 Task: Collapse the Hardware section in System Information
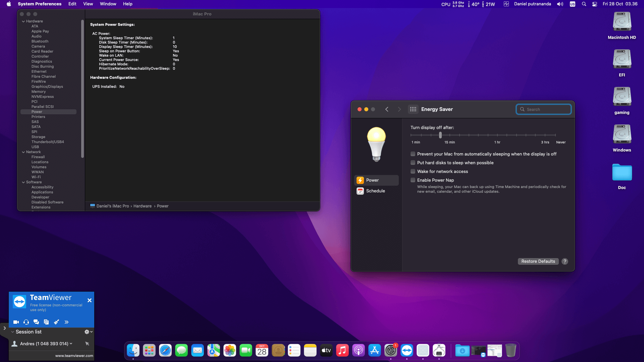pos(23,21)
